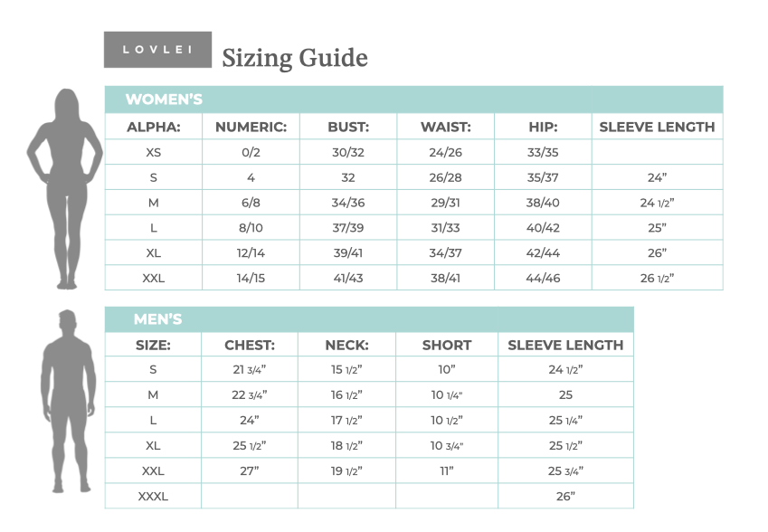Click the men's 22 3/4" chest cell
Image resolution: width=768 pixels, height=532 pixels.
tap(250, 394)
